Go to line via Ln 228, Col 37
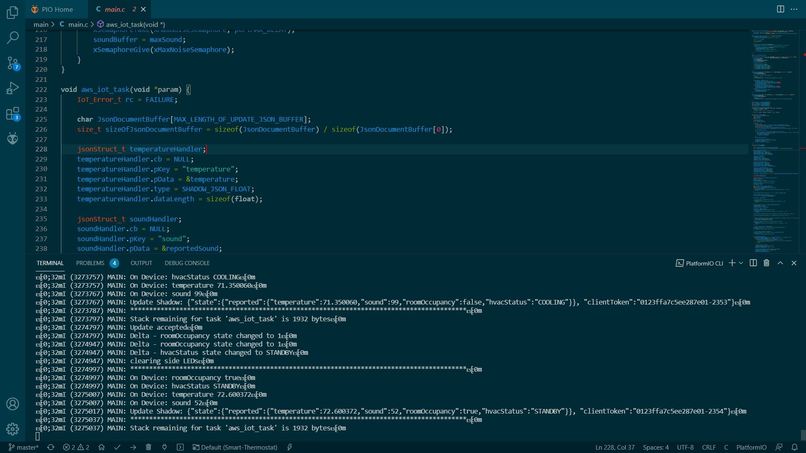806x453 pixels. pos(615,447)
